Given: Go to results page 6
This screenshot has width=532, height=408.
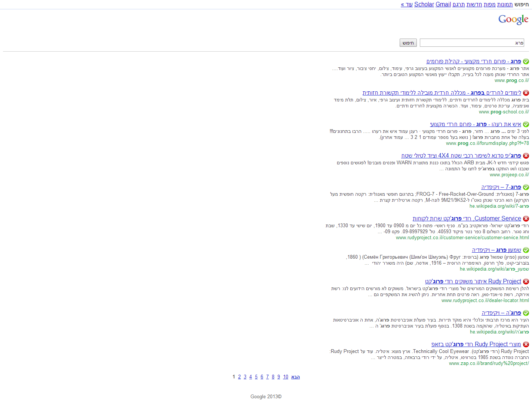Looking at the screenshot, I should pyautogui.click(x=262, y=377).
